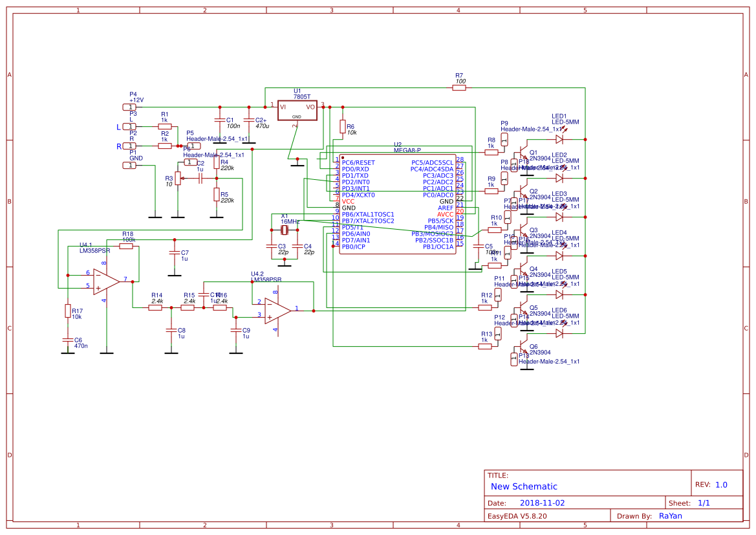
Task: Click capacitor C6 470n
Action: click(x=68, y=340)
